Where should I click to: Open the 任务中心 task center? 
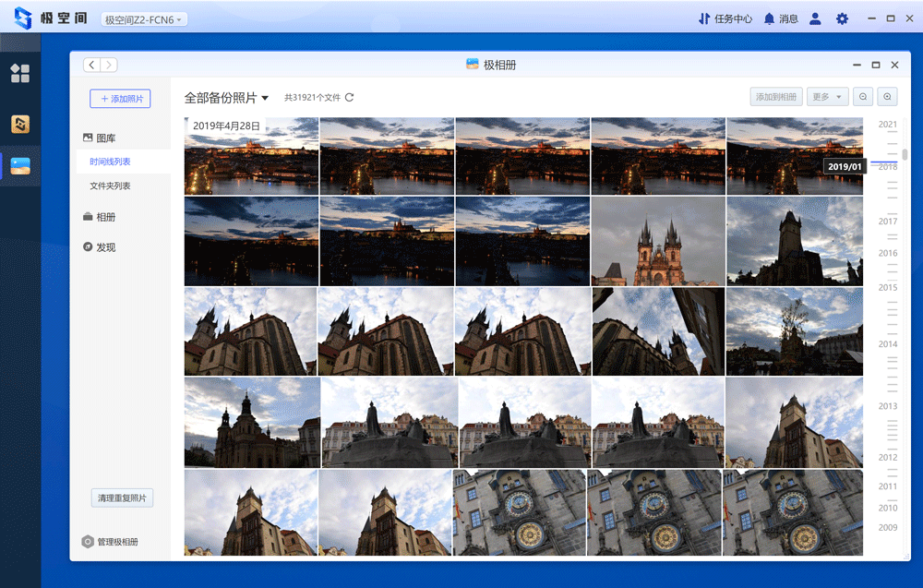(725, 18)
